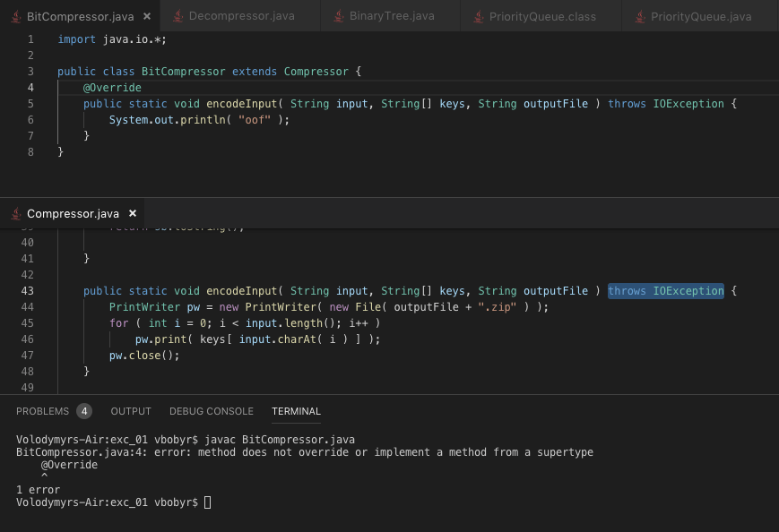The width and height of the screenshot is (779, 532).
Task: Toggle a breakpoint beside line 6
Action: click(13, 119)
